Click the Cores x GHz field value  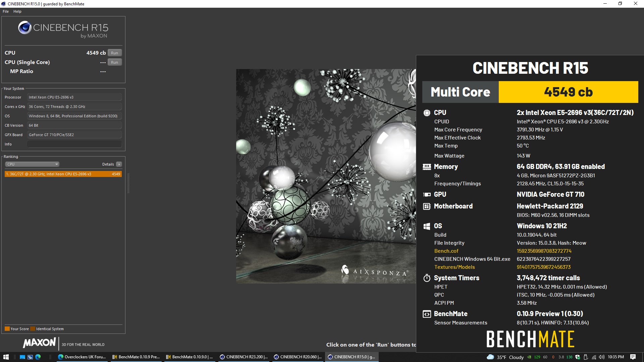[74, 107]
